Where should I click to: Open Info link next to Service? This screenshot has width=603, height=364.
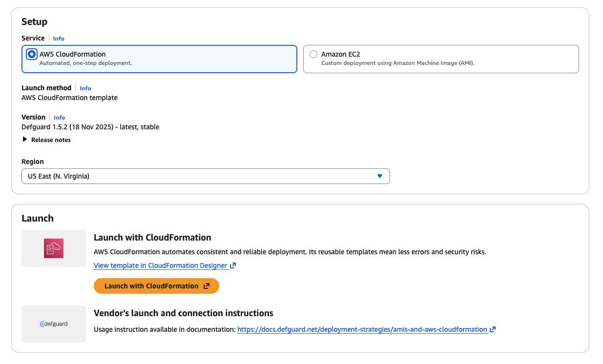coord(59,39)
